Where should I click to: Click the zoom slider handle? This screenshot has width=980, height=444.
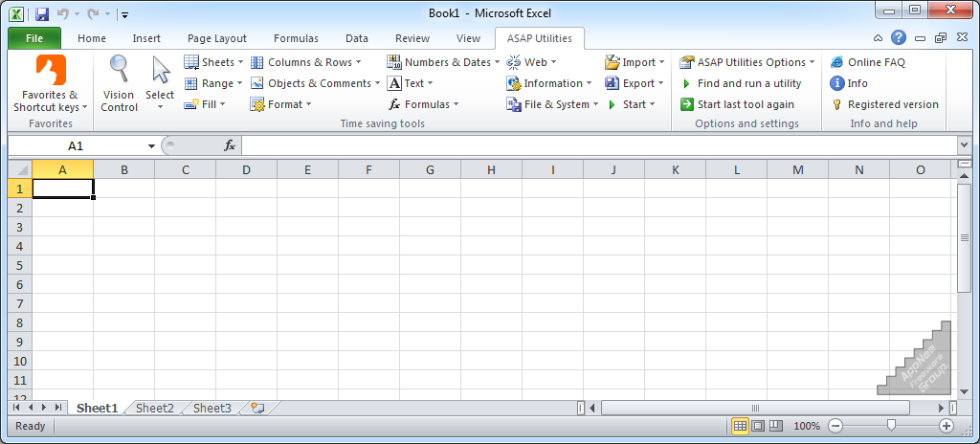coord(891,426)
